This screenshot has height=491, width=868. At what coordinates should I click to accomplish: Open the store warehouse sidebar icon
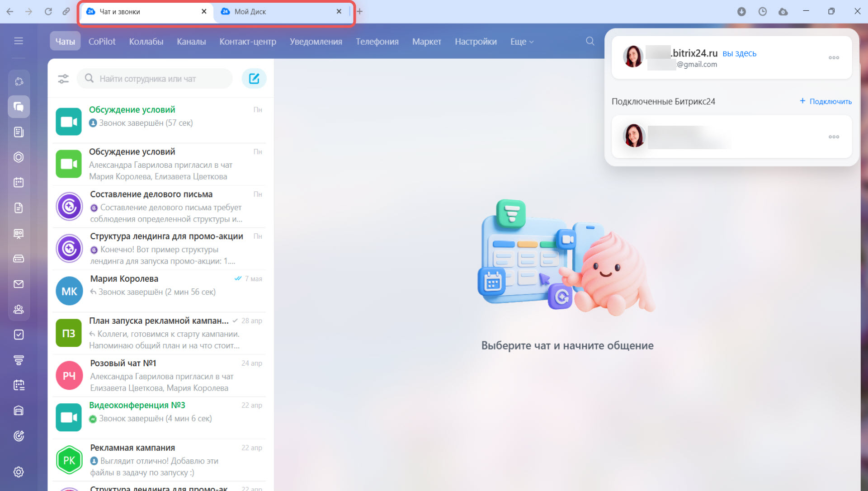pos(19,411)
